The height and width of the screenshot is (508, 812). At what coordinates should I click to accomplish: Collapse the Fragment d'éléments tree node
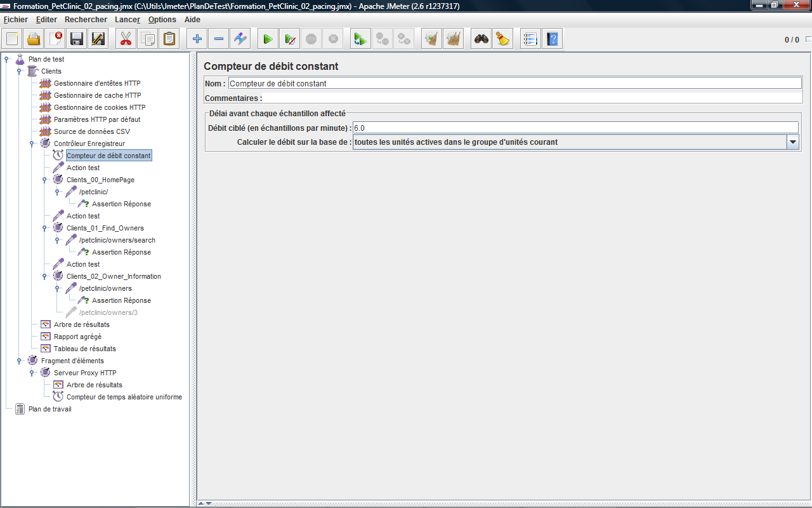tap(19, 361)
